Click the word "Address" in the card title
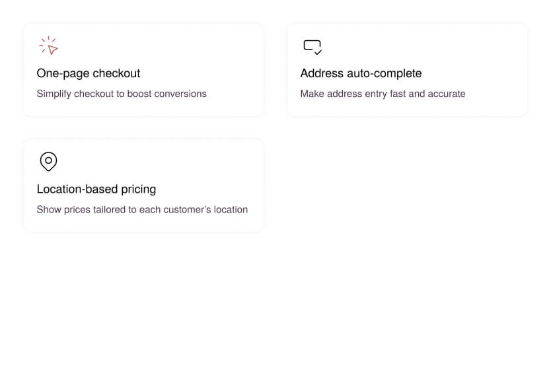 322,73
